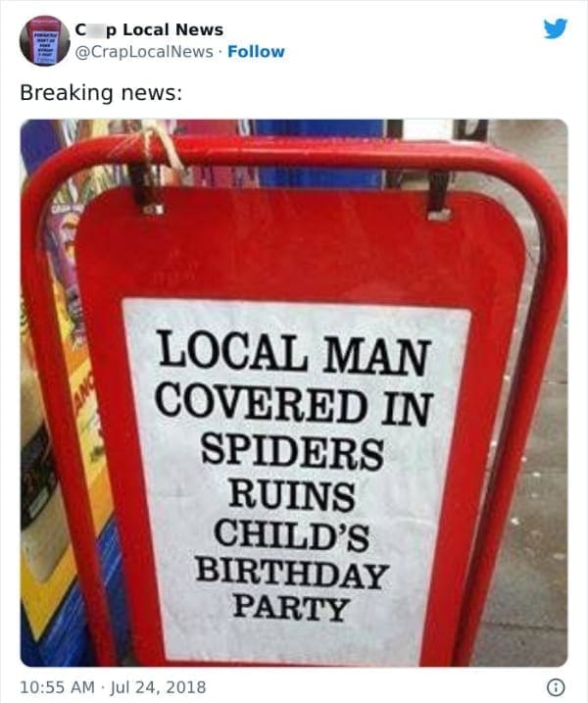Click the @CrapLocalNews handle
The image size is (588, 703).
pyautogui.click(x=144, y=52)
